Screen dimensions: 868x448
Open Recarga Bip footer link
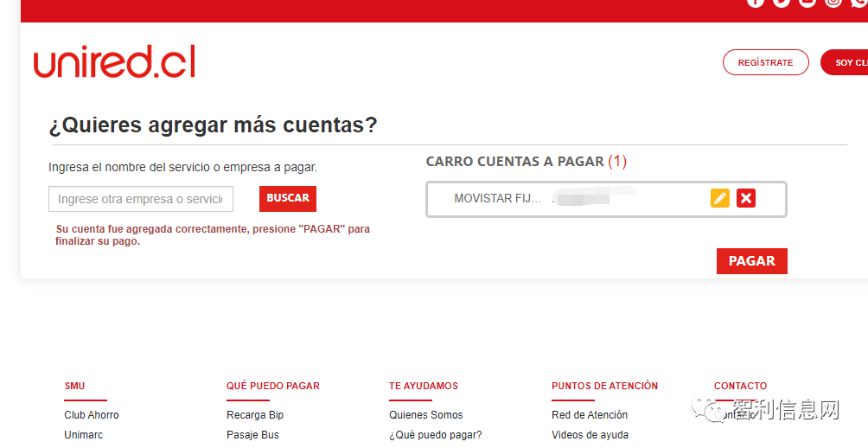[255, 415]
